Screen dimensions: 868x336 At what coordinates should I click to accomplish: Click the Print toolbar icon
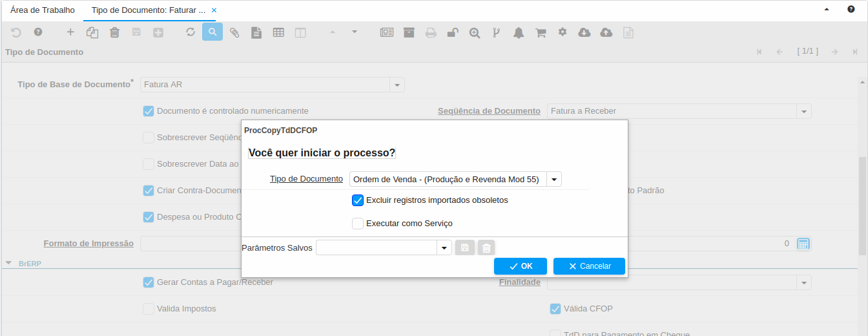tap(431, 32)
